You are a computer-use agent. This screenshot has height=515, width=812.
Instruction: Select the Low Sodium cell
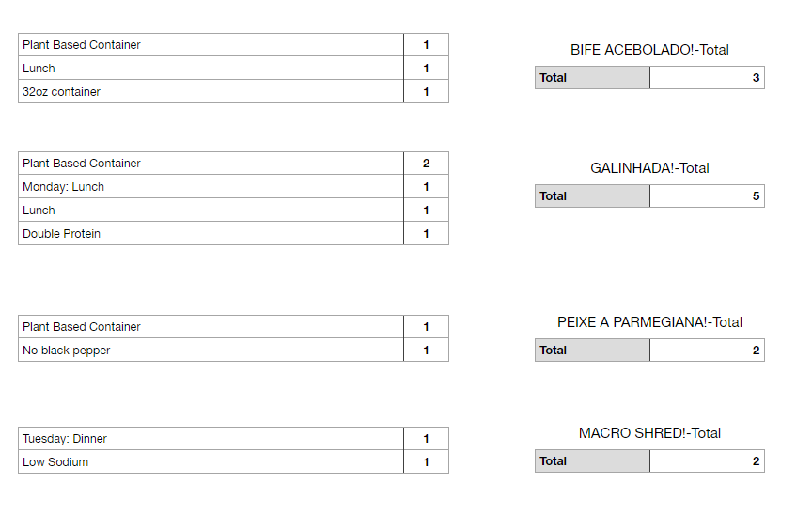[55, 462]
